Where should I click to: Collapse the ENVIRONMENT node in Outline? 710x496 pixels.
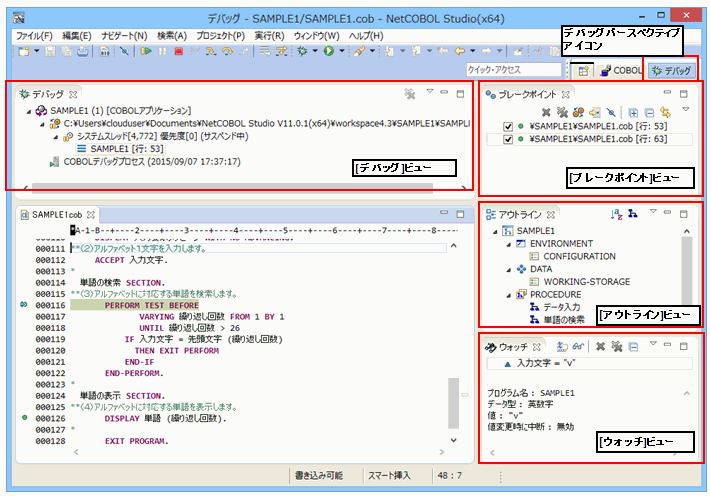509,244
